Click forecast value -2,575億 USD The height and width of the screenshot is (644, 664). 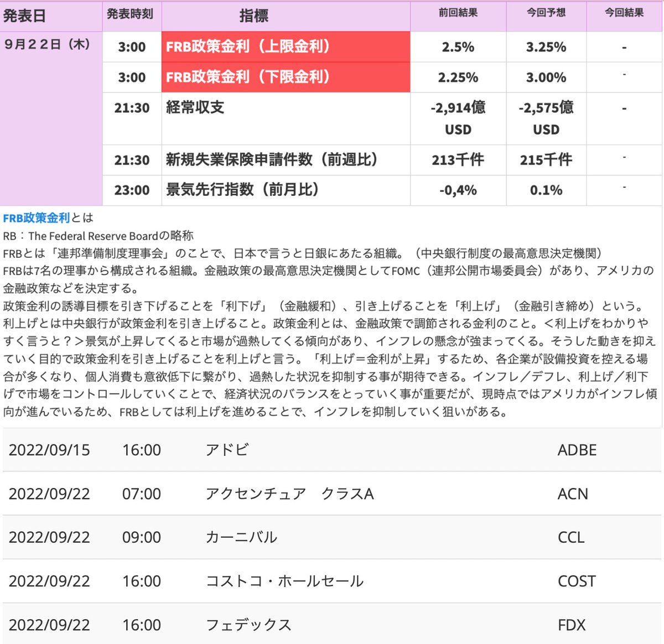(546, 118)
